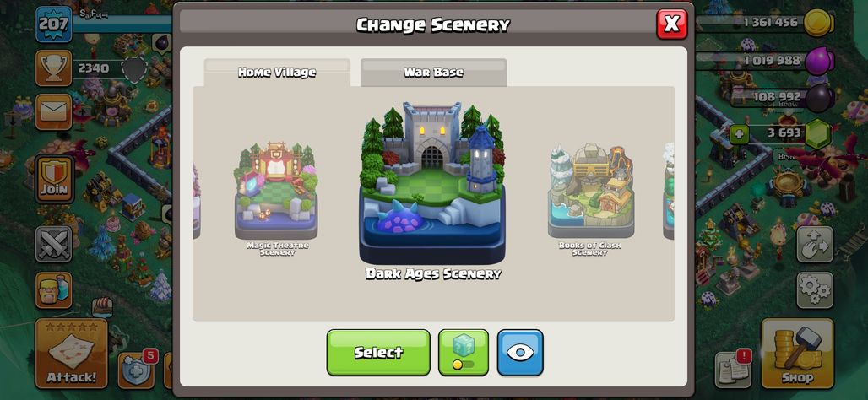This screenshot has width=868, height=400.
Task: Click the layout editor hand icon
Action: (x=815, y=244)
